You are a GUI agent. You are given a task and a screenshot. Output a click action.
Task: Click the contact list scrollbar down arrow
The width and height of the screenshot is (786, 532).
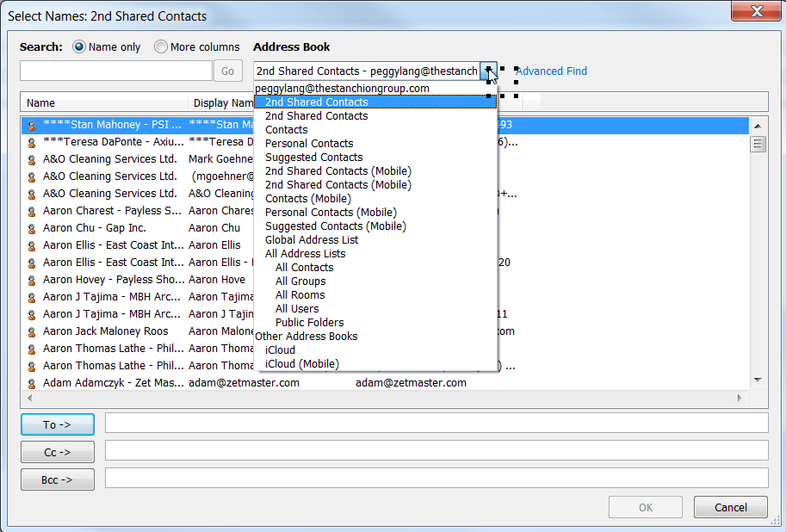click(758, 380)
